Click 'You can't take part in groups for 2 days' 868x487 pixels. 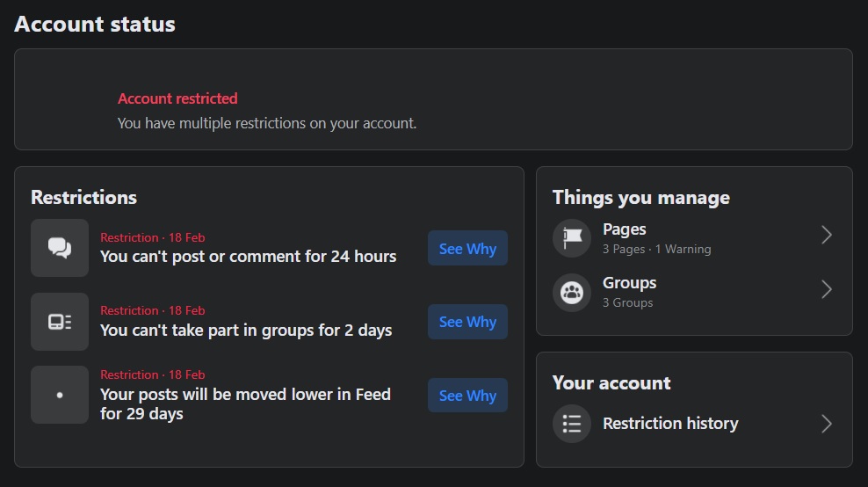[246, 331]
